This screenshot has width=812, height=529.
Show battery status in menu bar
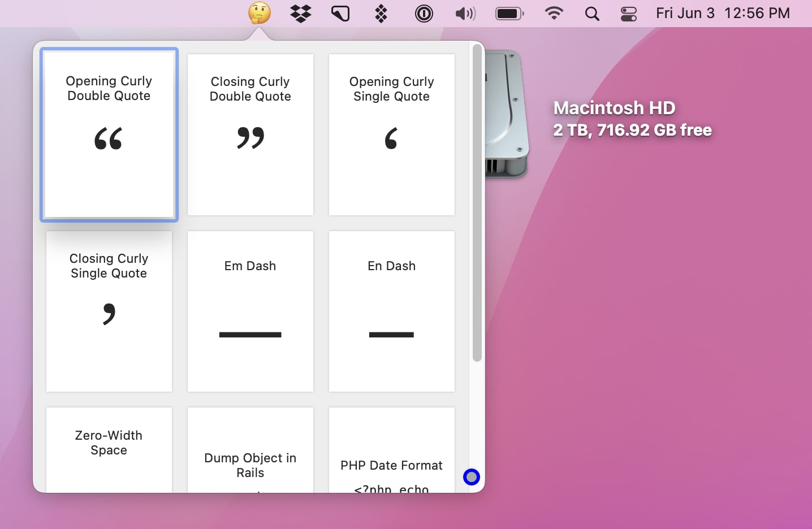510,13
